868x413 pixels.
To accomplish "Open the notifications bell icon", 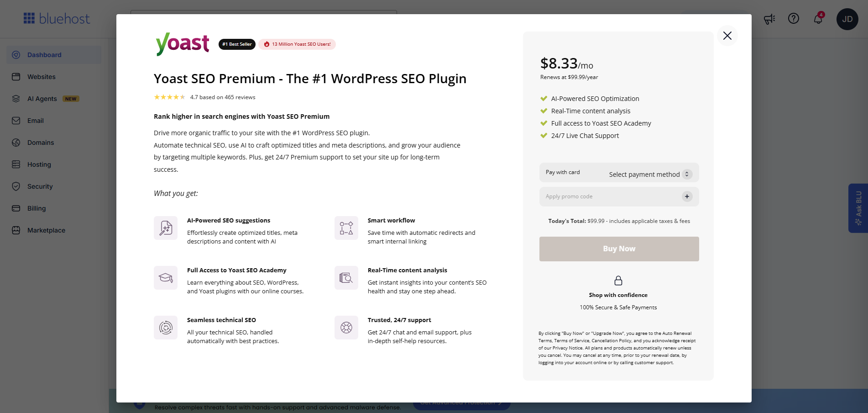I will coord(818,19).
